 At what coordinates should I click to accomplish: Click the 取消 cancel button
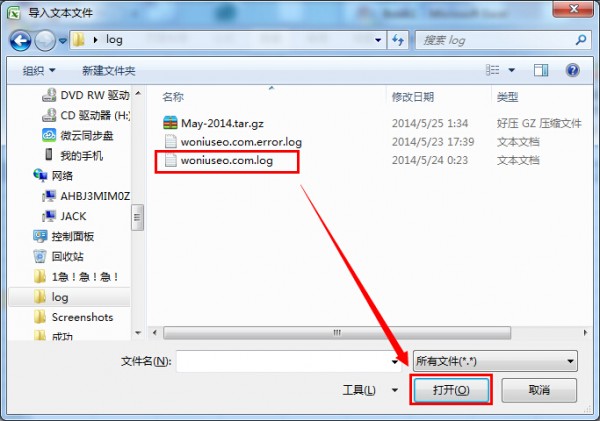coord(539,390)
